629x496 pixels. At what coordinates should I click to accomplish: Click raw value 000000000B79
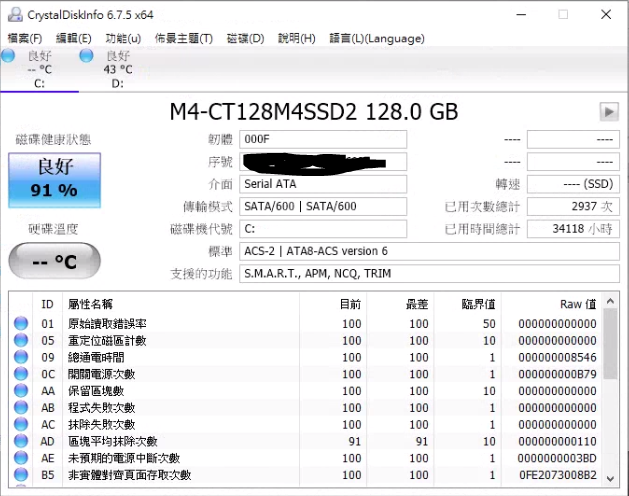tap(557, 374)
